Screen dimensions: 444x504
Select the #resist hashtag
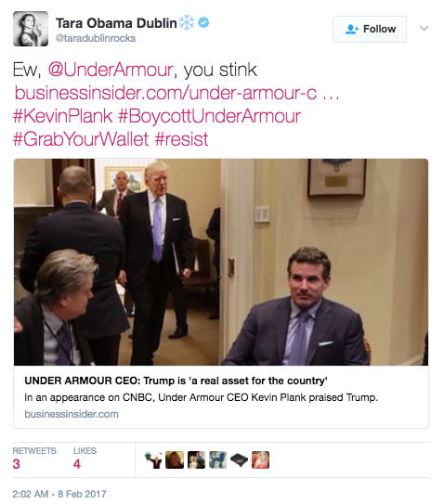pos(181,139)
